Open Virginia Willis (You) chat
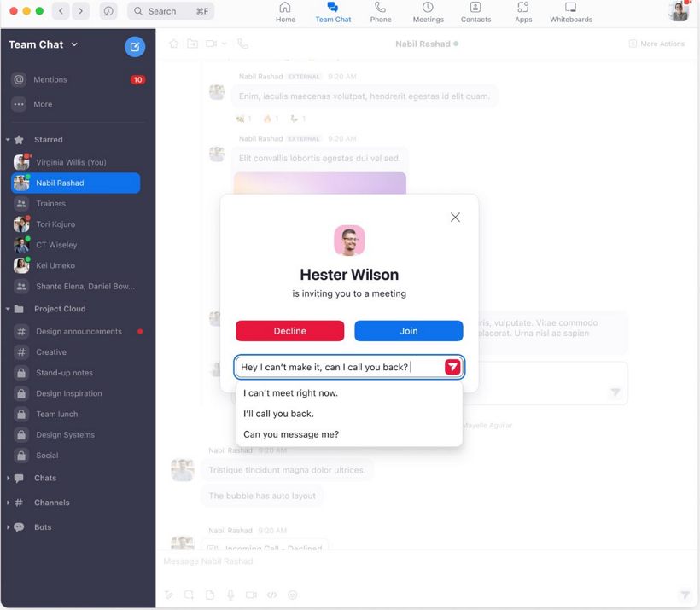Screen dimensions: 700x610 click(76, 162)
